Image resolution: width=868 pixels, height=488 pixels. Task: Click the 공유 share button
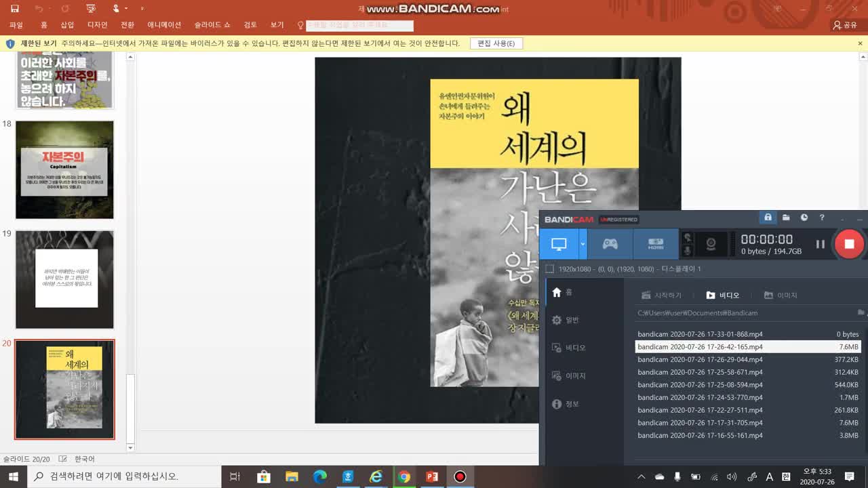click(845, 25)
